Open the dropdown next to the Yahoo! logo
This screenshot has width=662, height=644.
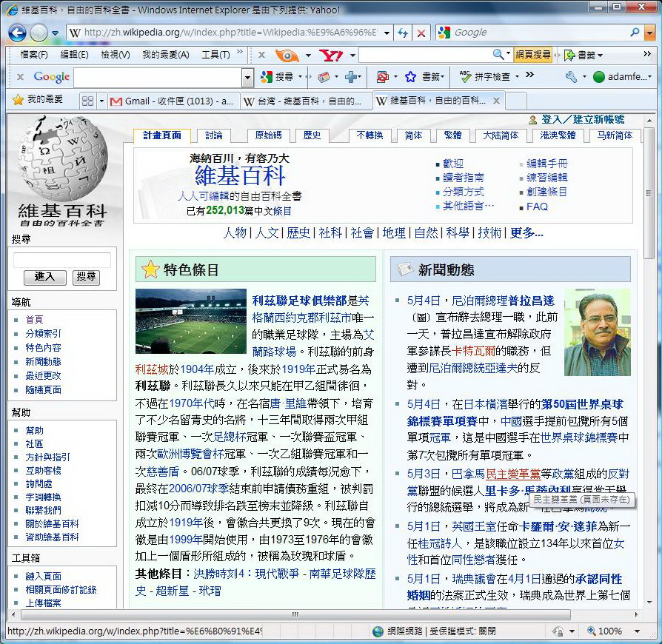[x=352, y=56]
